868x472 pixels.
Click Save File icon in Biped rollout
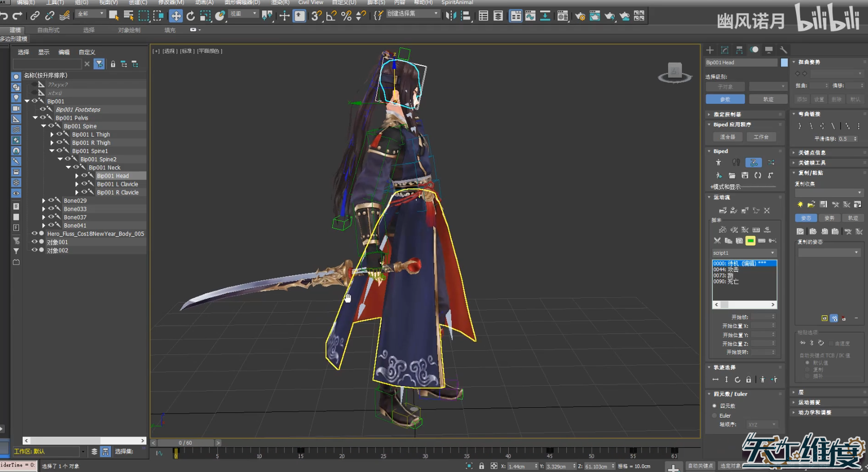[745, 176]
